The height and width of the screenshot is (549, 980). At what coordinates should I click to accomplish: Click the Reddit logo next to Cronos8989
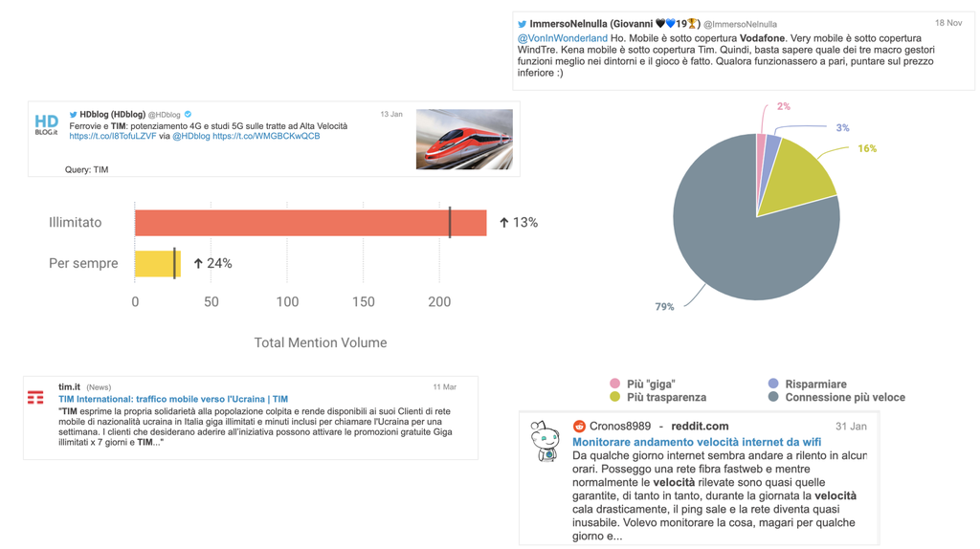579,426
